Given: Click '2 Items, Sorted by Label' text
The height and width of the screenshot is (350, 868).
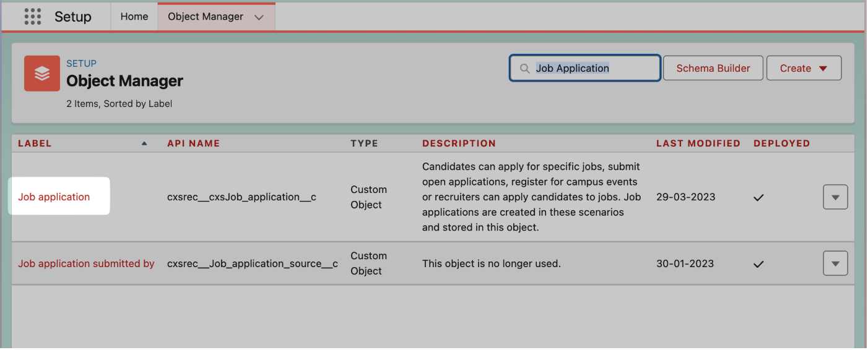Looking at the screenshot, I should pos(119,104).
